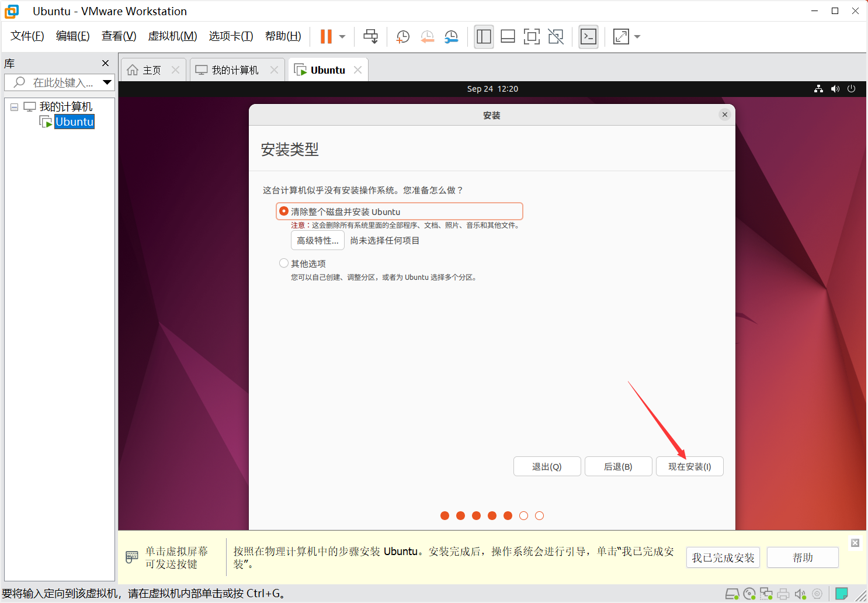Select the 其他选项 radio option
This screenshot has height=603, width=868.
[284, 263]
